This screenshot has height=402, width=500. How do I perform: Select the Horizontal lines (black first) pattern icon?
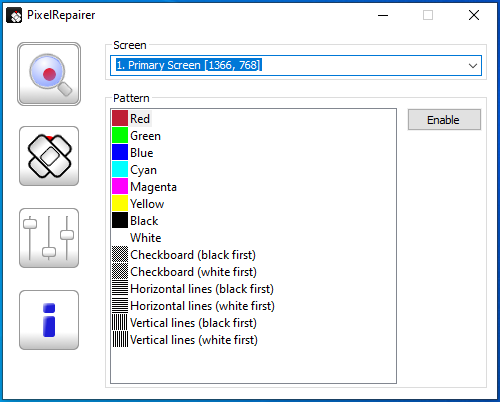tap(120, 288)
